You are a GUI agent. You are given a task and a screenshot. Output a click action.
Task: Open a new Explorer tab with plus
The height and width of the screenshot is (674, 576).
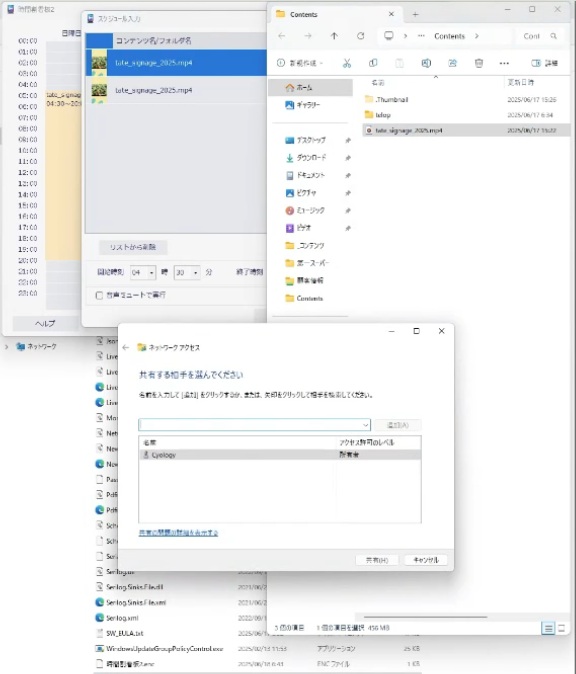coord(415,15)
